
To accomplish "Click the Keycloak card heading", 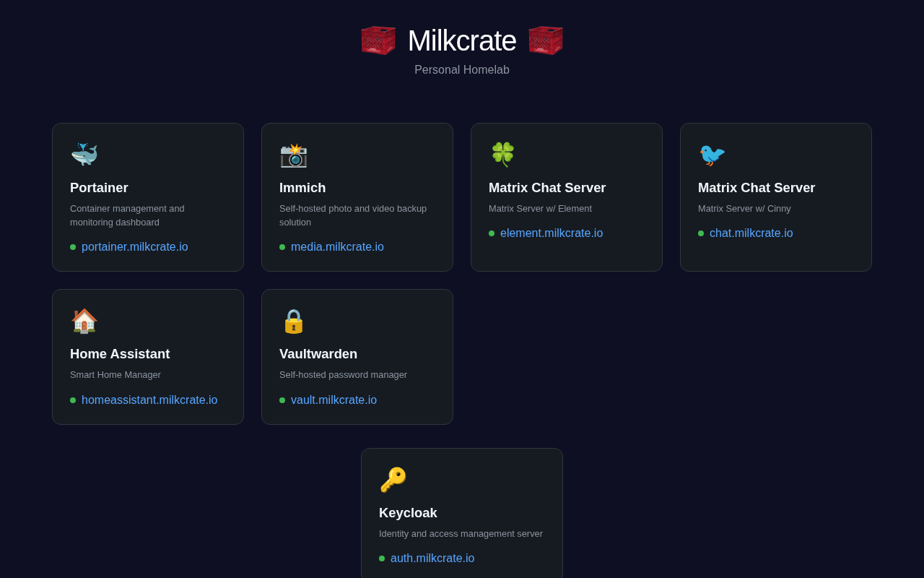I will [x=408, y=513].
